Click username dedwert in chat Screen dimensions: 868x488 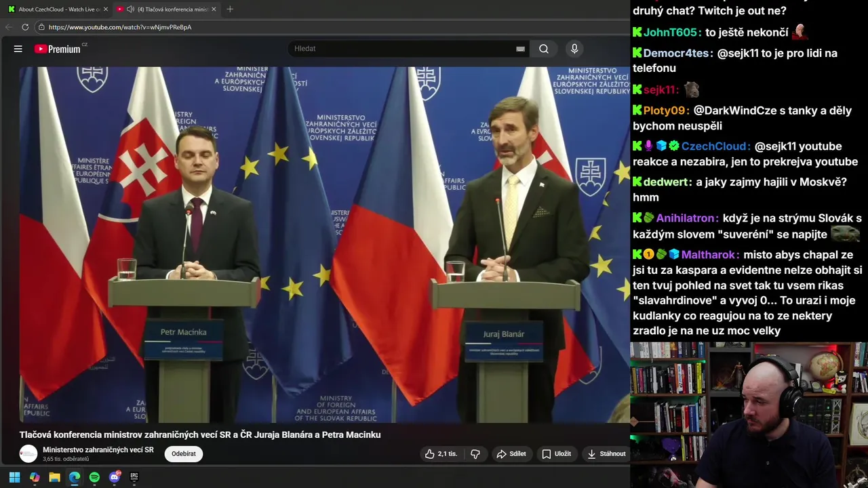pos(667,182)
